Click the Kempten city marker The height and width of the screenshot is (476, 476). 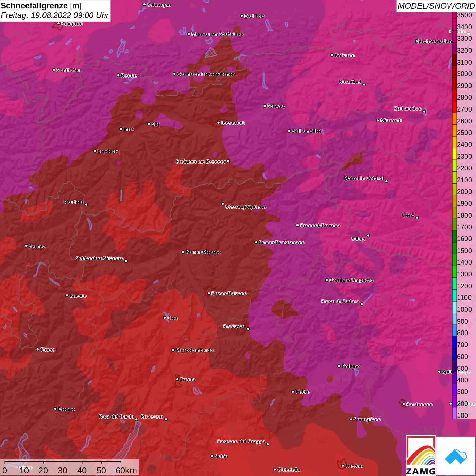click(x=58, y=23)
